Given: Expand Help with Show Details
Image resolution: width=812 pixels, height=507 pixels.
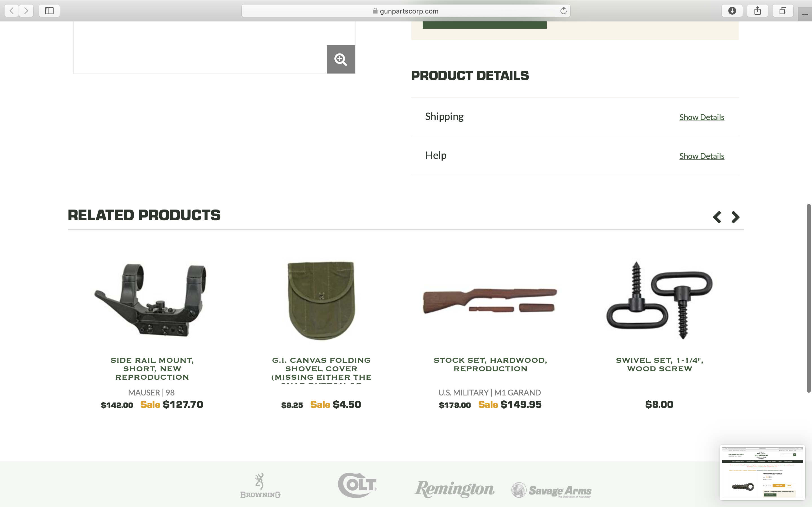Looking at the screenshot, I should [701, 156].
